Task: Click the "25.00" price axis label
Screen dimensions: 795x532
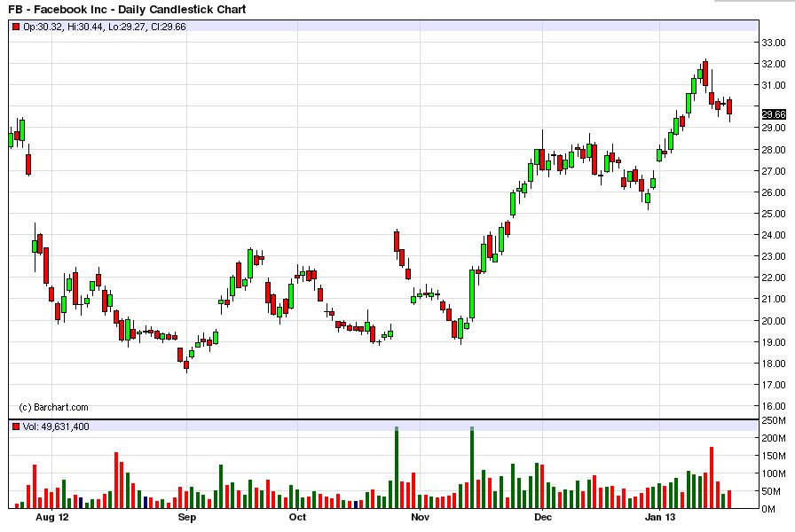Action: (774, 214)
